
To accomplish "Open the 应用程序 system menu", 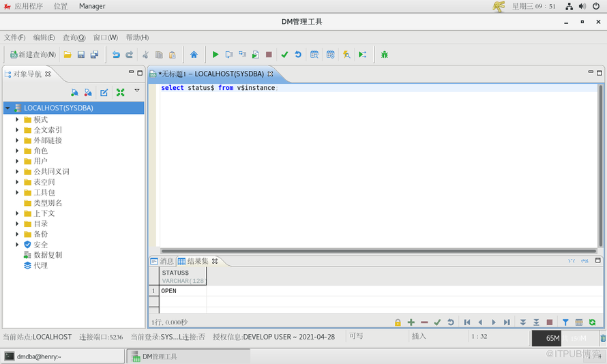I will tap(28, 6).
